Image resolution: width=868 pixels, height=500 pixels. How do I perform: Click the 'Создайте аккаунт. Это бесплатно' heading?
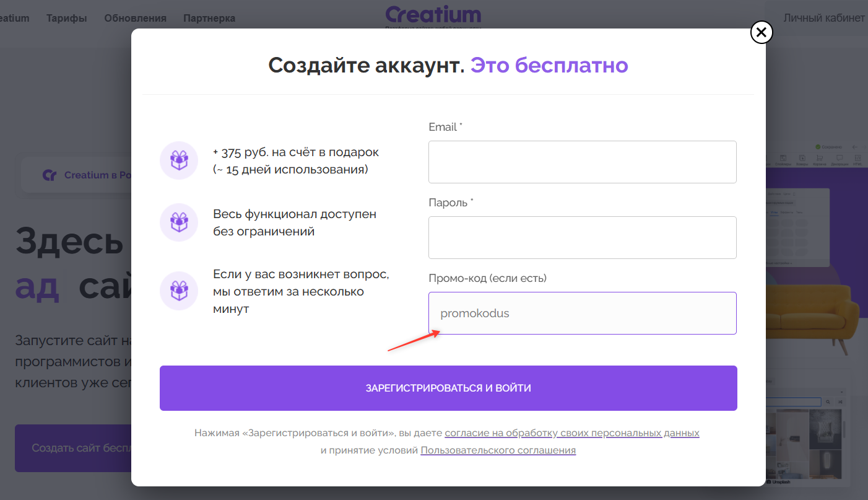click(448, 64)
